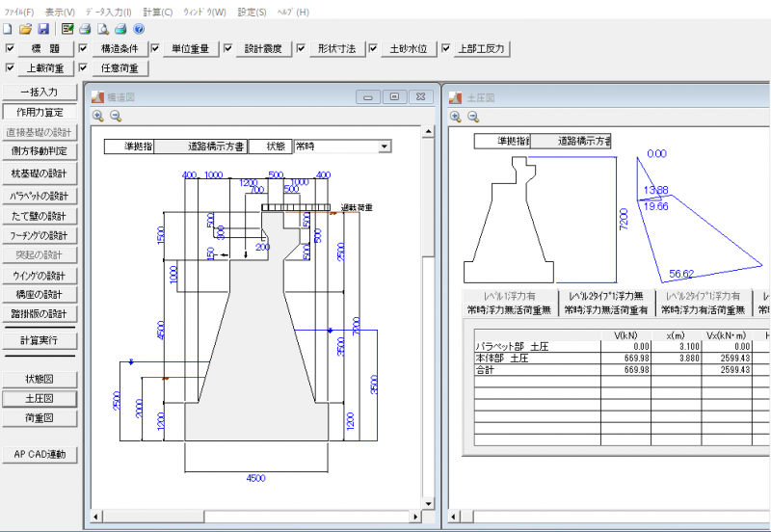Open the 計算(C) menu

click(158, 12)
